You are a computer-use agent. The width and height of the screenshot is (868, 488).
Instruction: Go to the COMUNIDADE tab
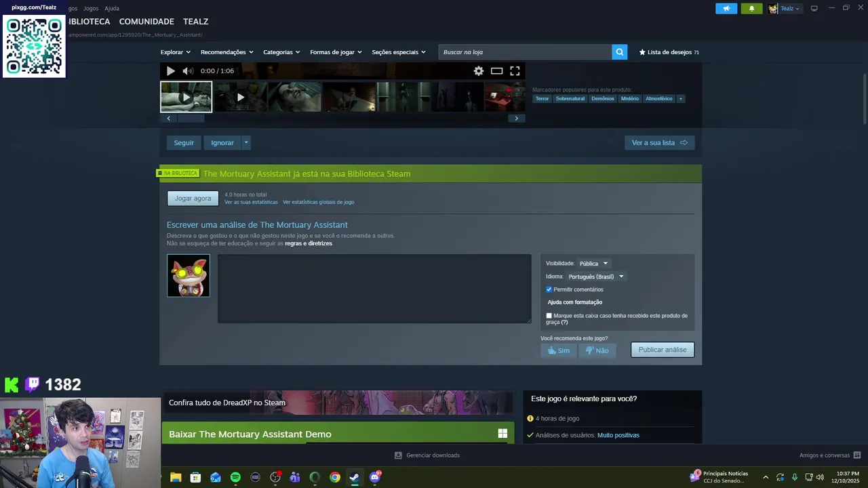pos(146,22)
